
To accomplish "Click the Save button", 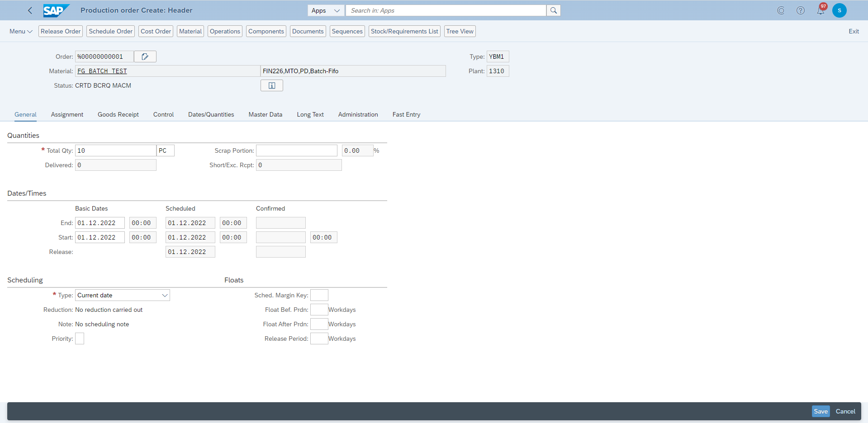I will tap(821, 411).
